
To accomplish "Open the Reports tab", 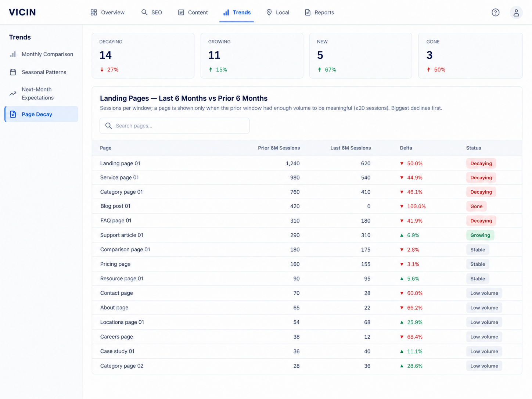I will pyautogui.click(x=319, y=12).
